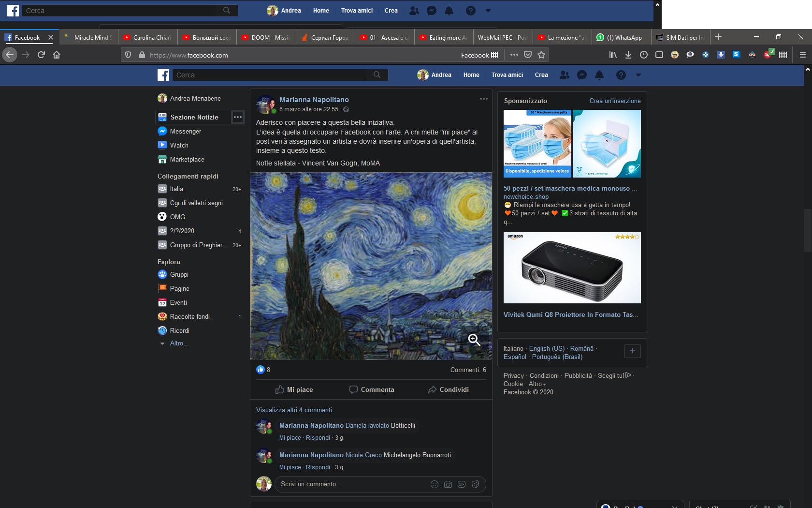The height and width of the screenshot is (508, 812).
Task: Open the Firefox Library toolbar icon
Action: (613, 55)
